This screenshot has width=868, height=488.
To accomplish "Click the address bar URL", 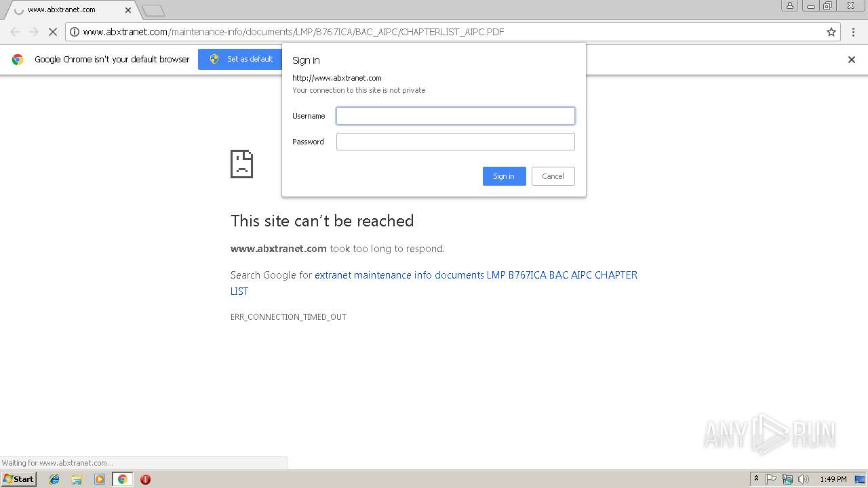I will click(294, 32).
